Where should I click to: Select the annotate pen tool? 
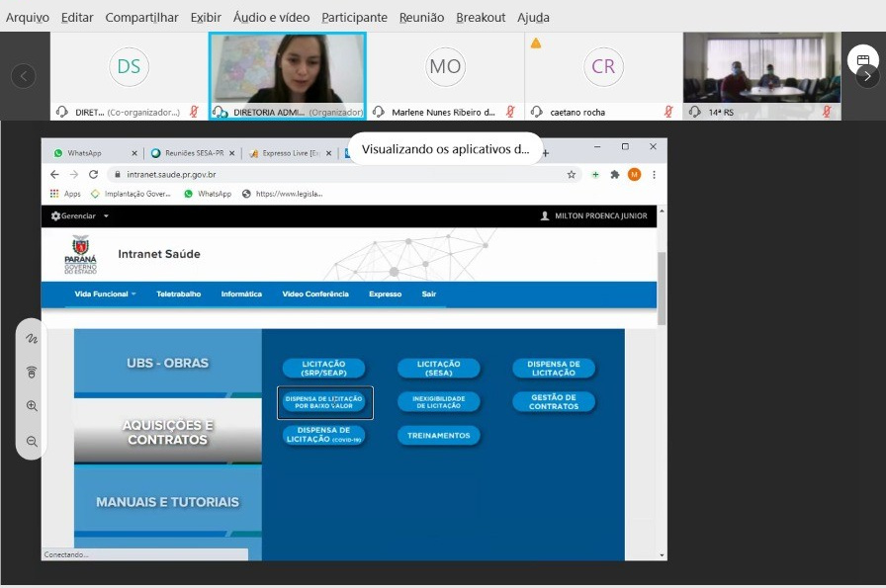pyautogui.click(x=32, y=339)
